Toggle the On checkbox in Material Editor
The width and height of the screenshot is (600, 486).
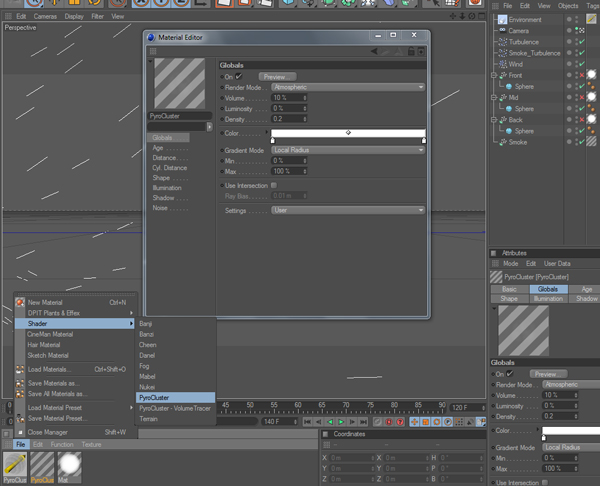pyautogui.click(x=238, y=76)
